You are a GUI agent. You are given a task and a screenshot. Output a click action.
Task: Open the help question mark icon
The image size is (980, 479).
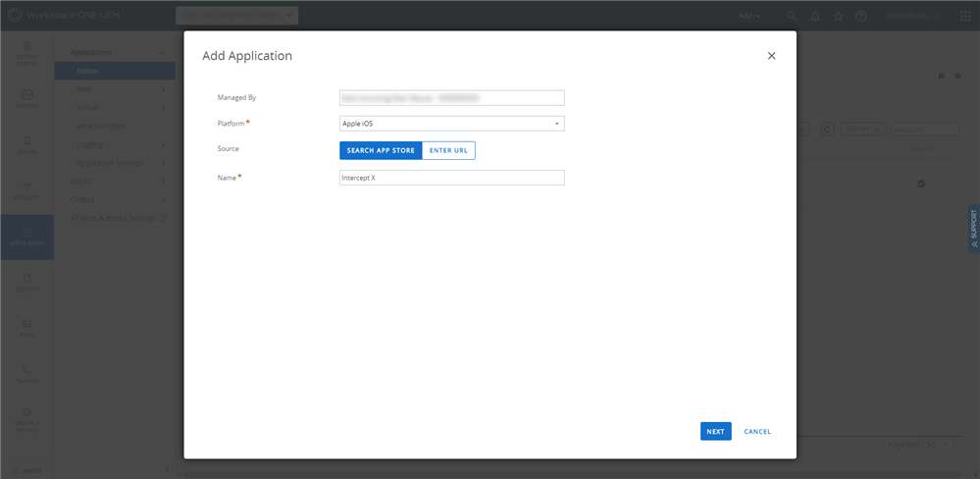[x=860, y=17]
